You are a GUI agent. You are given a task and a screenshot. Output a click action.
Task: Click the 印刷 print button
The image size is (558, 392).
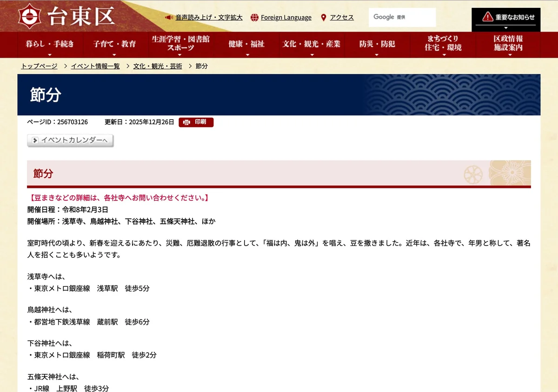click(196, 122)
